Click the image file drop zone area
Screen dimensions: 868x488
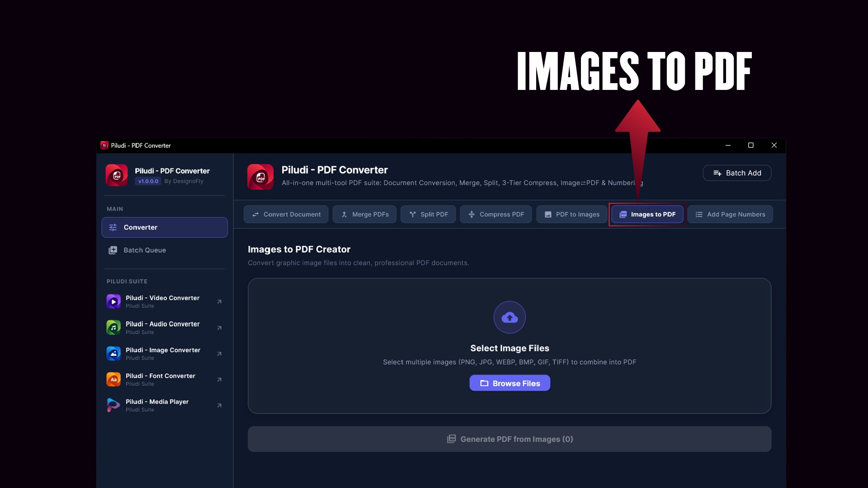pyautogui.click(x=509, y=346)
